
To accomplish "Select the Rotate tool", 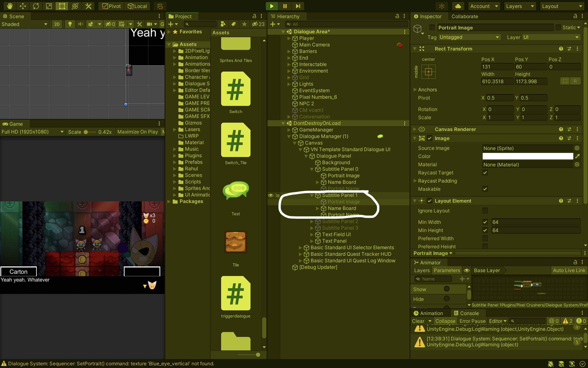I will click(36, 6).
